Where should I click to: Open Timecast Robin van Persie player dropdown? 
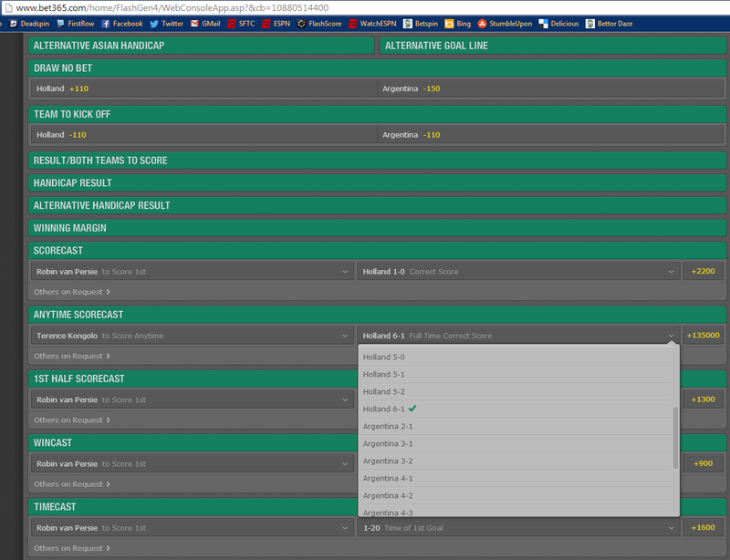point(193,528)
